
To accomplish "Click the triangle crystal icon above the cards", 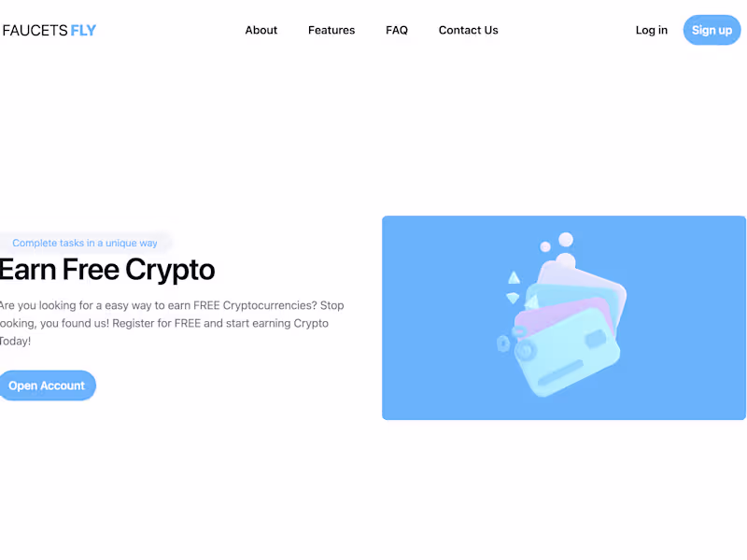I will pos(514,277).
